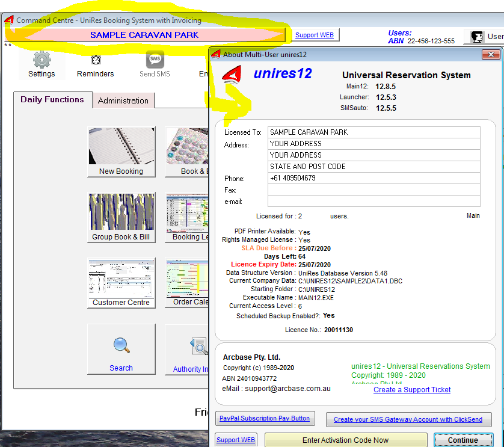504x447 pixels.
Task: Click the SLA Due Before date value
Action: (x=315, y=248)
